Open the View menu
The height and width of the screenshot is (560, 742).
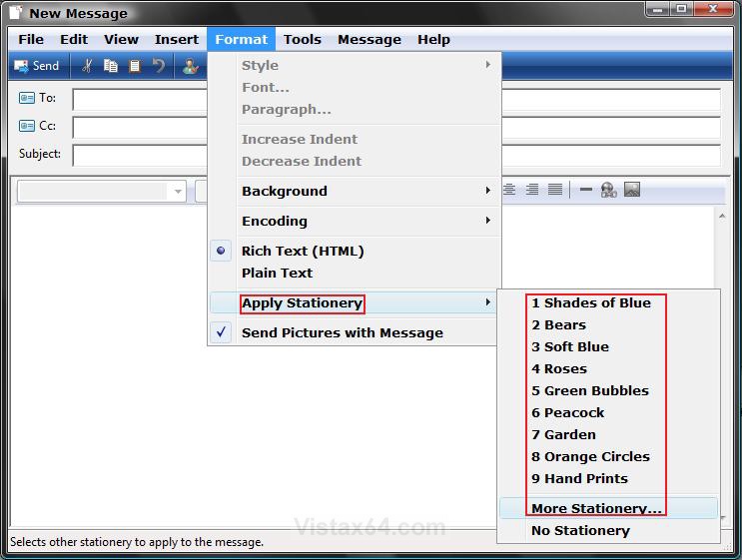click(x=121, y=39)
